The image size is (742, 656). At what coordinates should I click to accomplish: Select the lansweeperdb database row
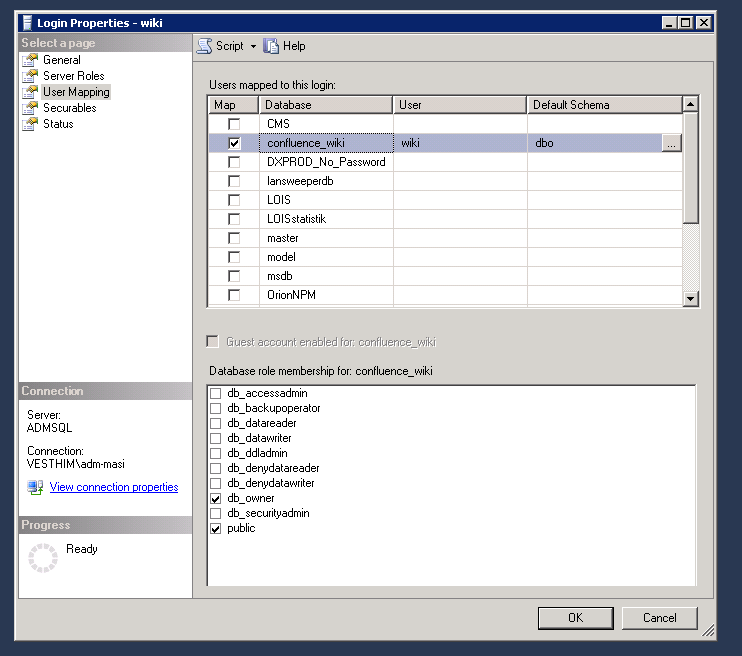tap(445, 181)
